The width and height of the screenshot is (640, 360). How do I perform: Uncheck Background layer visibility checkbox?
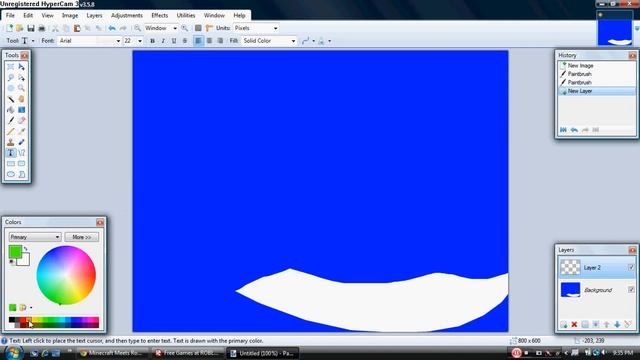(x=631, y=289)
